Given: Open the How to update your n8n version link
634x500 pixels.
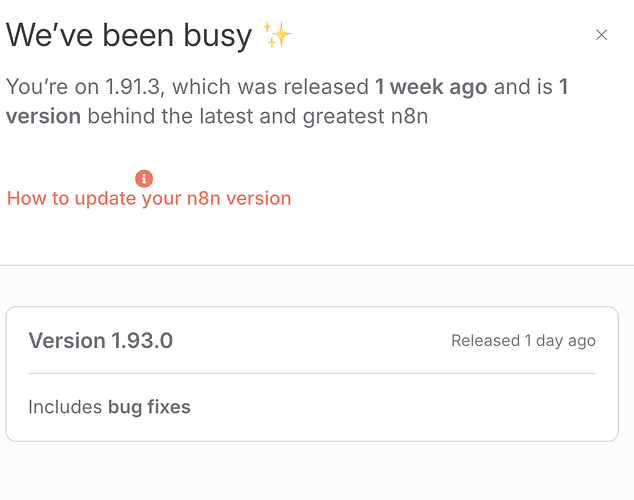Looking at the screenshot, I should (x=149, y=198).
